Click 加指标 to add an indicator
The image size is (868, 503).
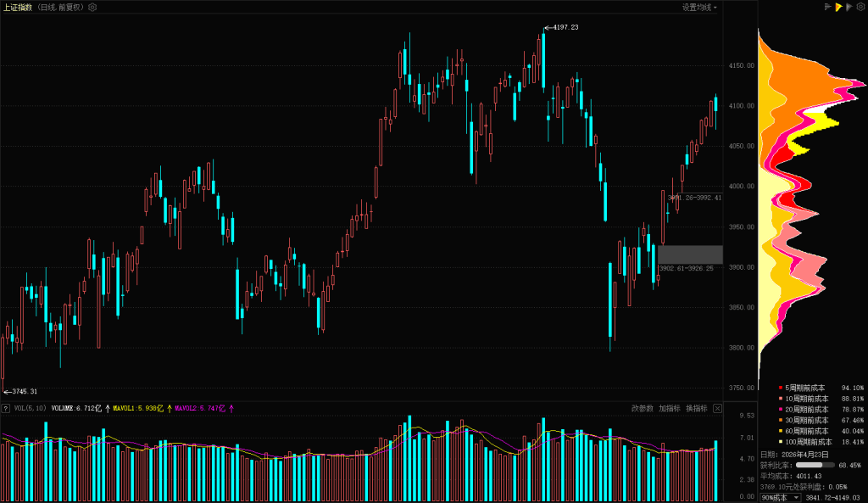pos(669,408)
